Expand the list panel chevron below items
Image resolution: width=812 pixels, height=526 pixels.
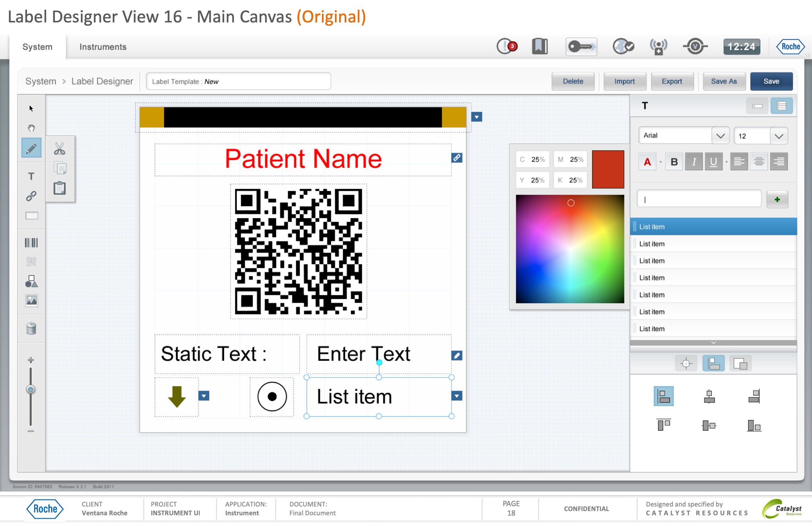[713, 343]
